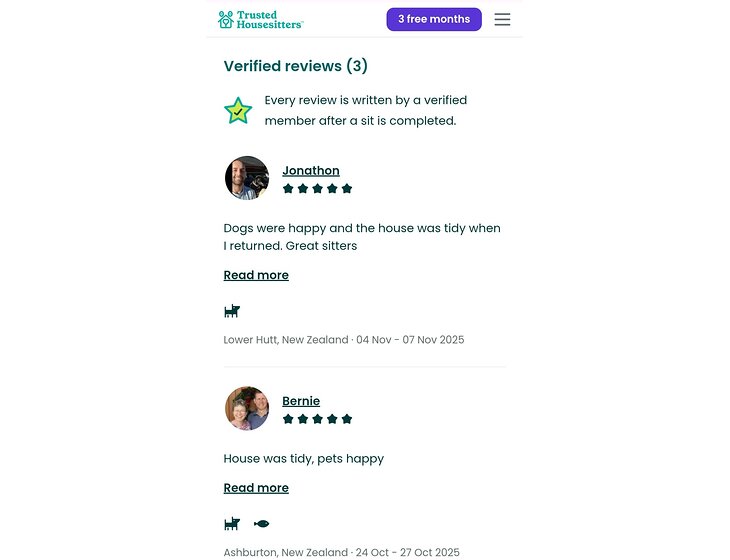Click Bernie's review text 'House was tidy'

coord(303,459)
